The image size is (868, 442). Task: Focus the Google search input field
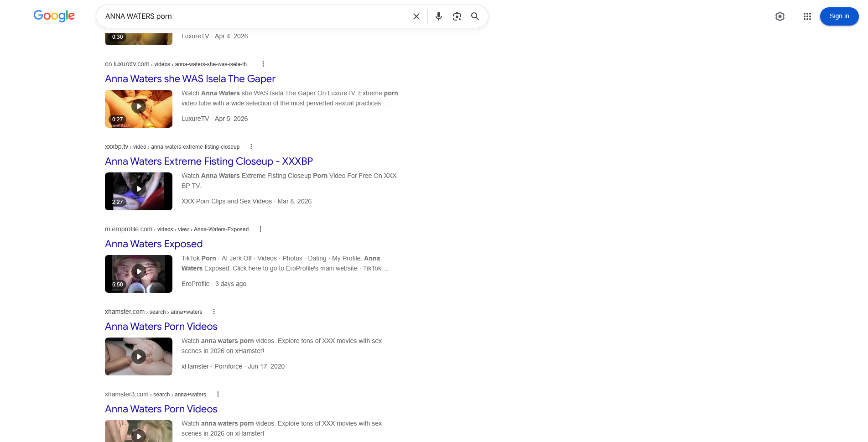[255, 16]
